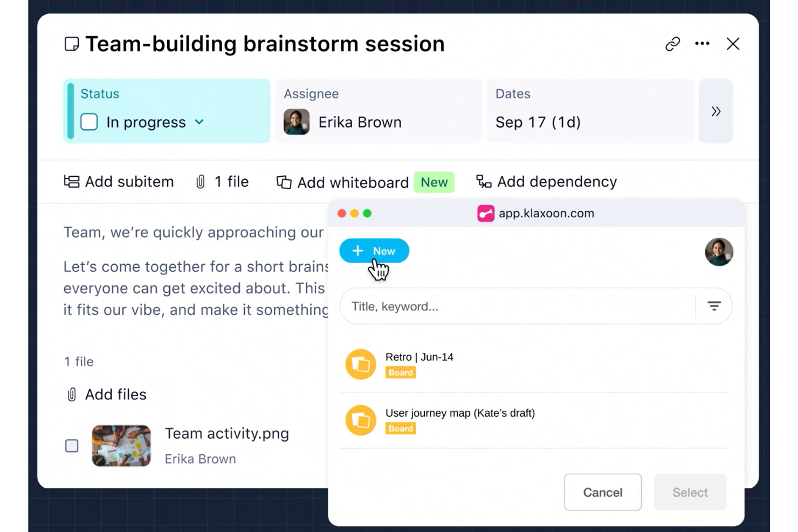Image resolution: width=798 pixels, height=532 pixels.
Task: Open the Team activity.png thumbnail
Action: pyautogui.click(x=121, y=446)
